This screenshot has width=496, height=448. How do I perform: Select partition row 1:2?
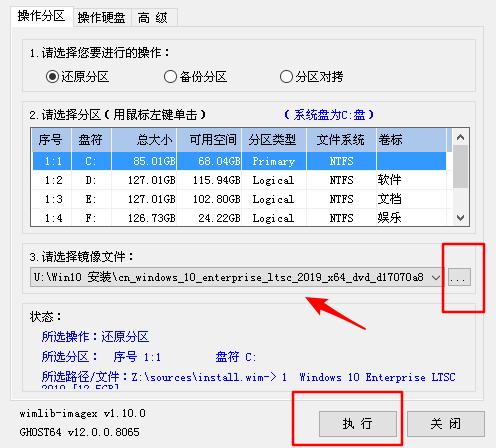tap(239, 180)
